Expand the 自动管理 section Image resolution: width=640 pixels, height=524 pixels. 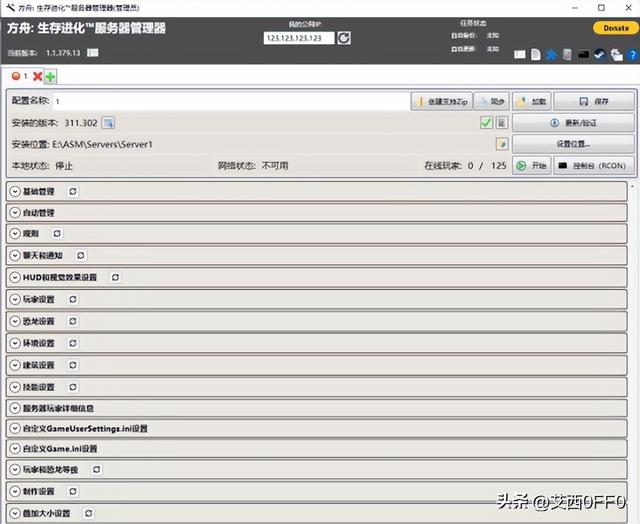[15, 213]
